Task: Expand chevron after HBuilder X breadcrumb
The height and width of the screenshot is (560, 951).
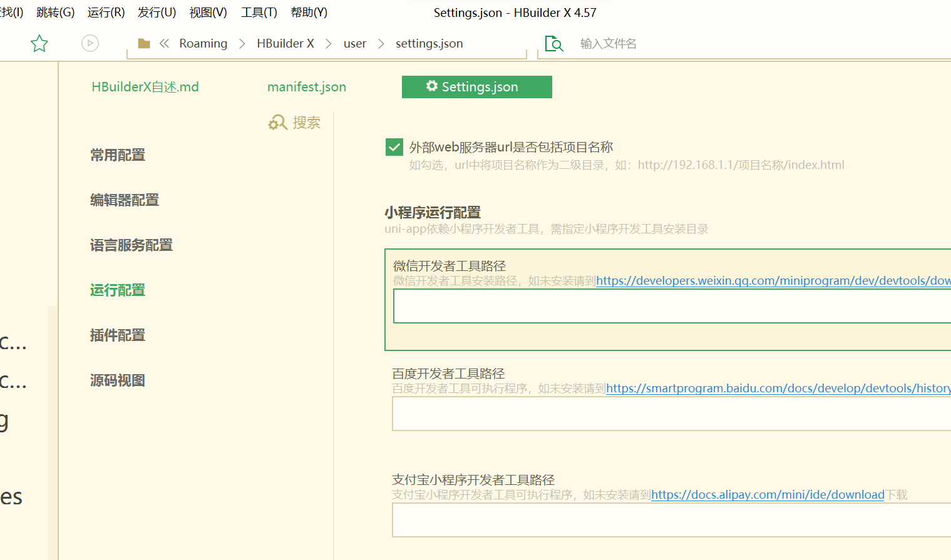Action: tap(329, 44)
